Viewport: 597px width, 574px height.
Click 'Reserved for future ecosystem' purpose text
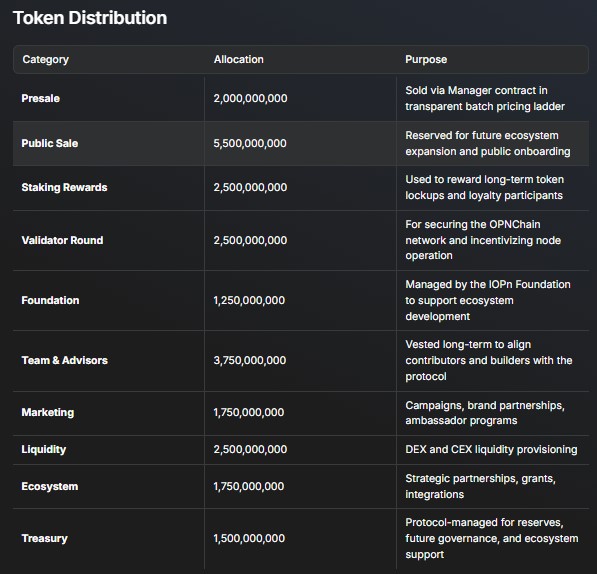pyautogui.click(x=488, y=143)
